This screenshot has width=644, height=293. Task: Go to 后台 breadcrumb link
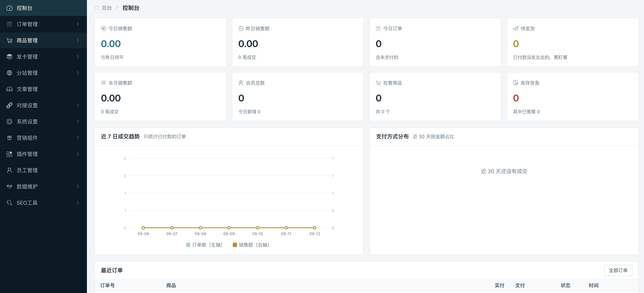coord(107,8)
